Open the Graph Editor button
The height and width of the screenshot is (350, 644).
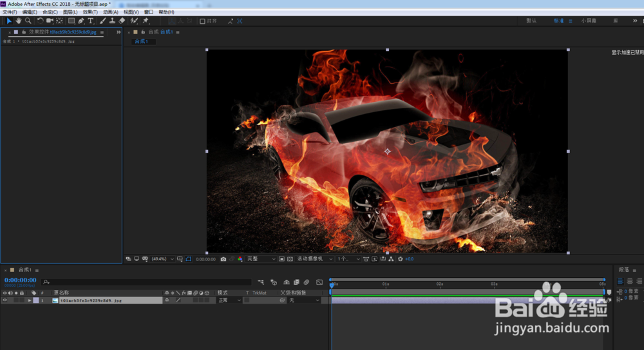(319, 282)
